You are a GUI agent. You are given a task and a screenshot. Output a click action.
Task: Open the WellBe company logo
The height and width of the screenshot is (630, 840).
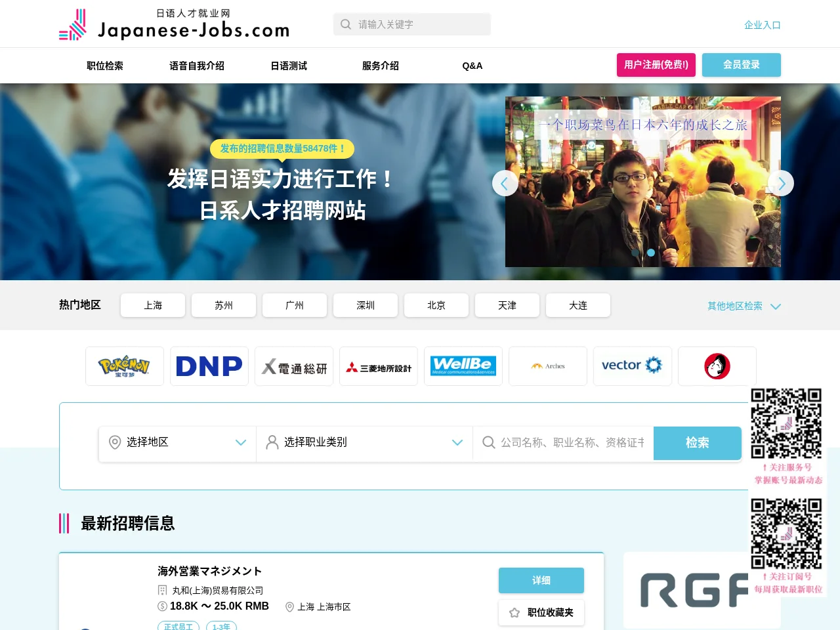(x=463, y=366)
